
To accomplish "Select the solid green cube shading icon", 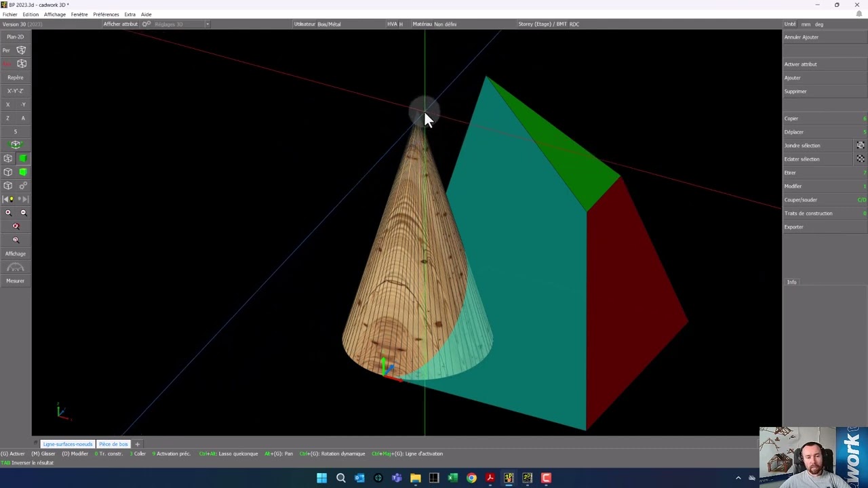I will 23,159.
